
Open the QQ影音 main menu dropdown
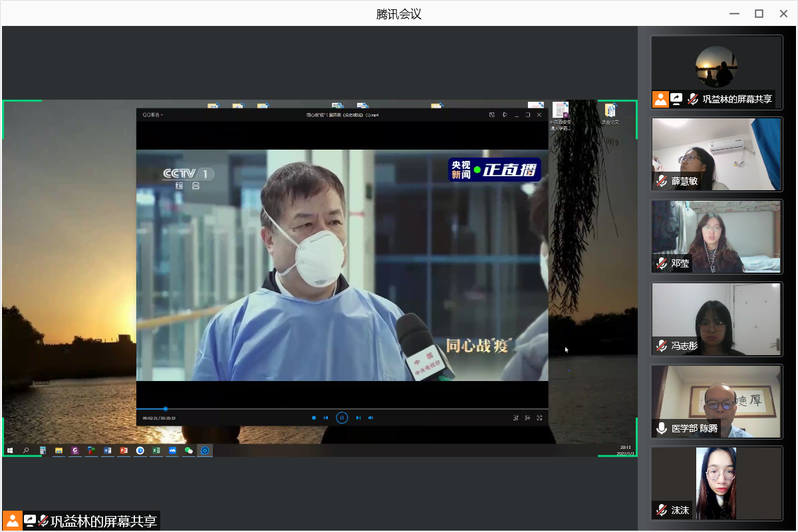(x=152, y=115)
